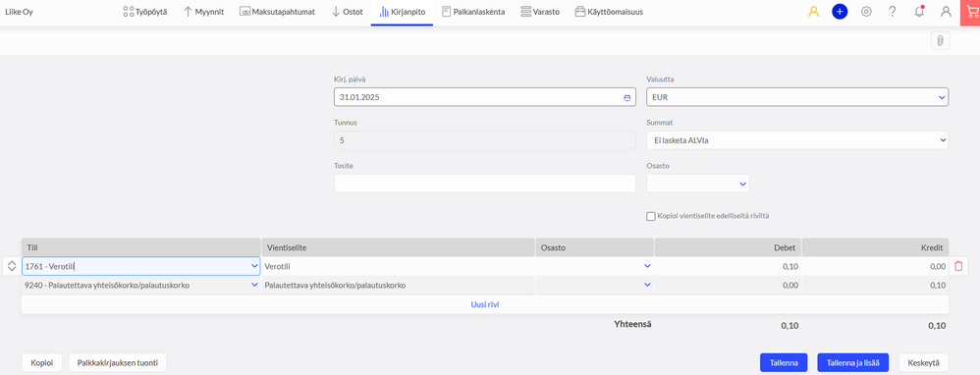Screen dimensions: 980x375
Task: Click the Vientiselite 'Palautettava yhteisökorko/palautuskorko' field
Action: point(398,285)
